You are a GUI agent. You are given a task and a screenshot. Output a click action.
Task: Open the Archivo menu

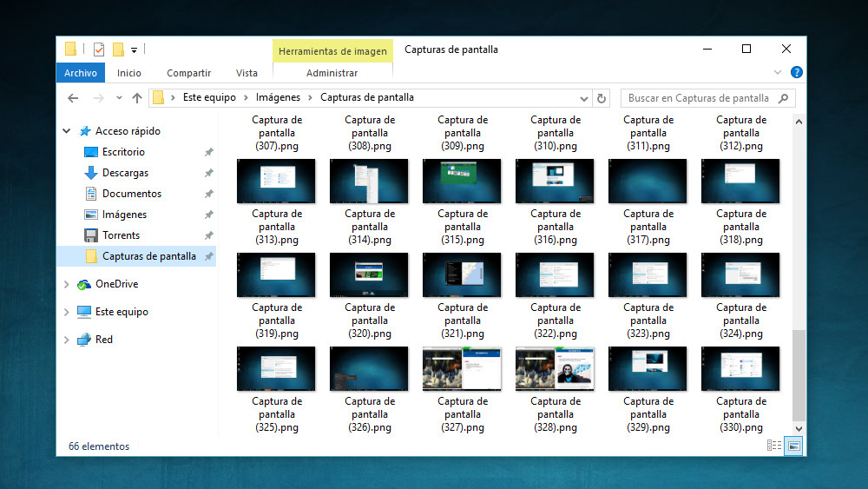[x=80, y=73]
